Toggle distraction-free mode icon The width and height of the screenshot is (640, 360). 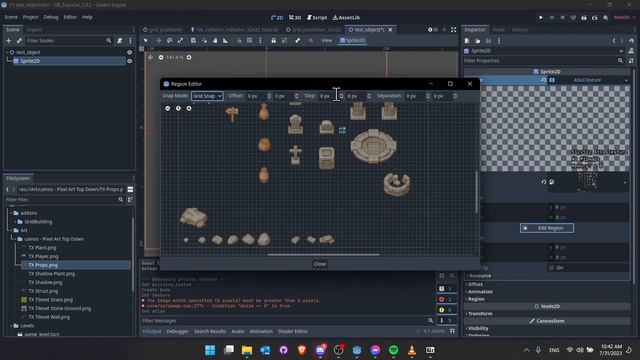pos(453,30)
